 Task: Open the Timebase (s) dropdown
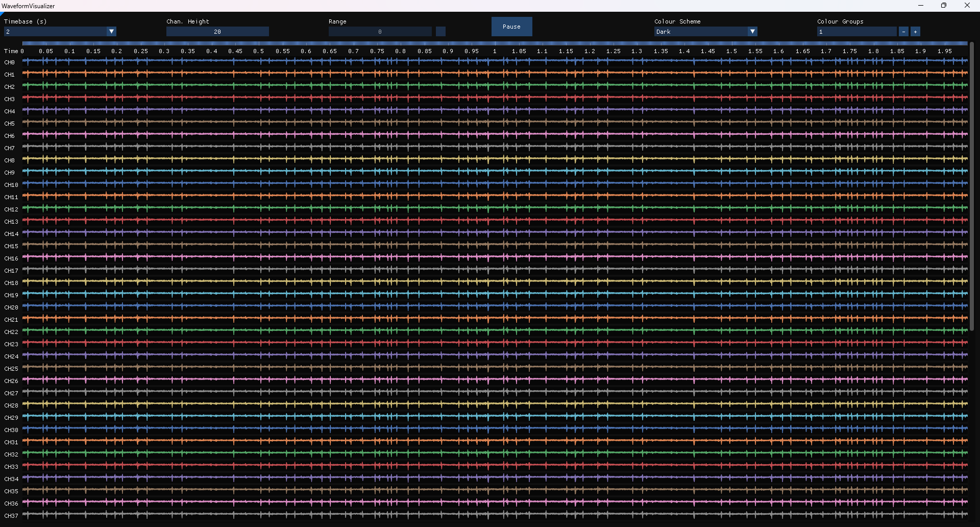coord(59,31)
